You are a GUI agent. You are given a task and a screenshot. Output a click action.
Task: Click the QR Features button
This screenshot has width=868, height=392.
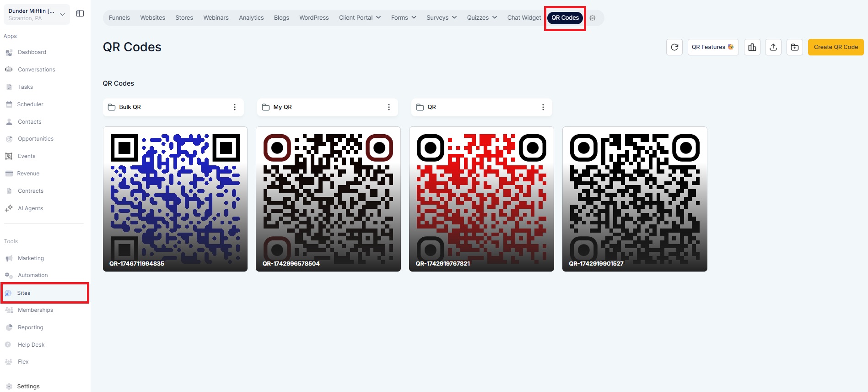coord(713,47)
